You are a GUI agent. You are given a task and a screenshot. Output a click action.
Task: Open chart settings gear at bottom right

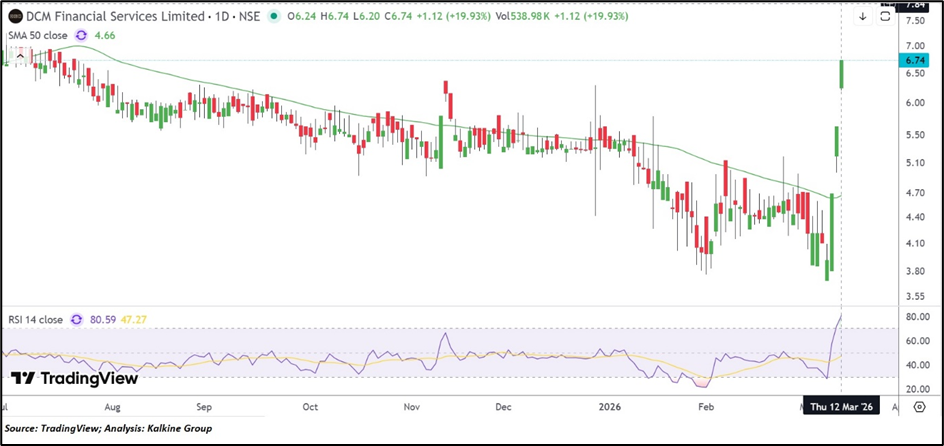click(x=919, y=407)
